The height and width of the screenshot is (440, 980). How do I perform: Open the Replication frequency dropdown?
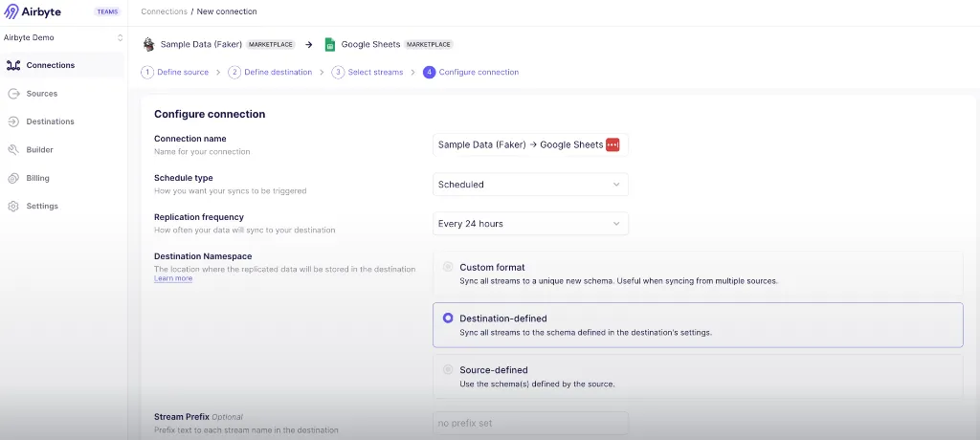530,224
